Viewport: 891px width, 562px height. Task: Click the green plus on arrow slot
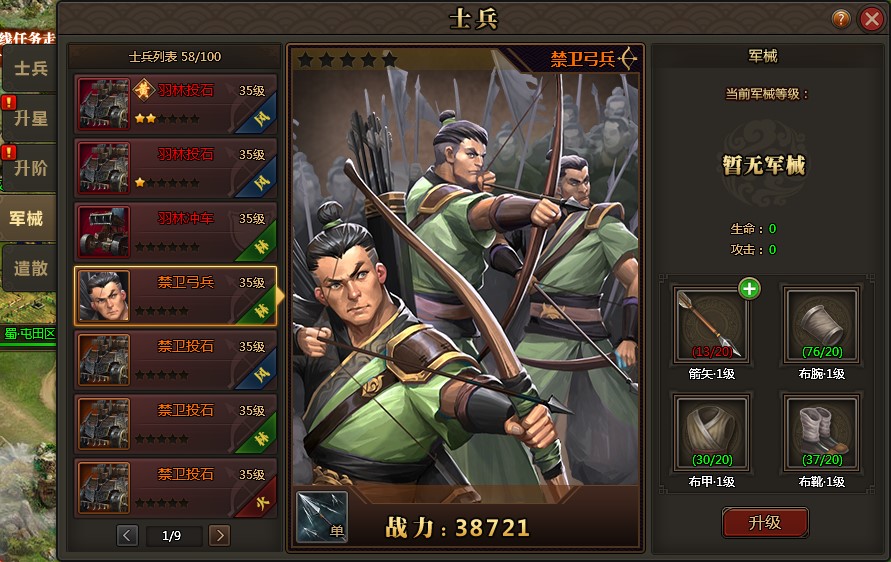[749, 289]
